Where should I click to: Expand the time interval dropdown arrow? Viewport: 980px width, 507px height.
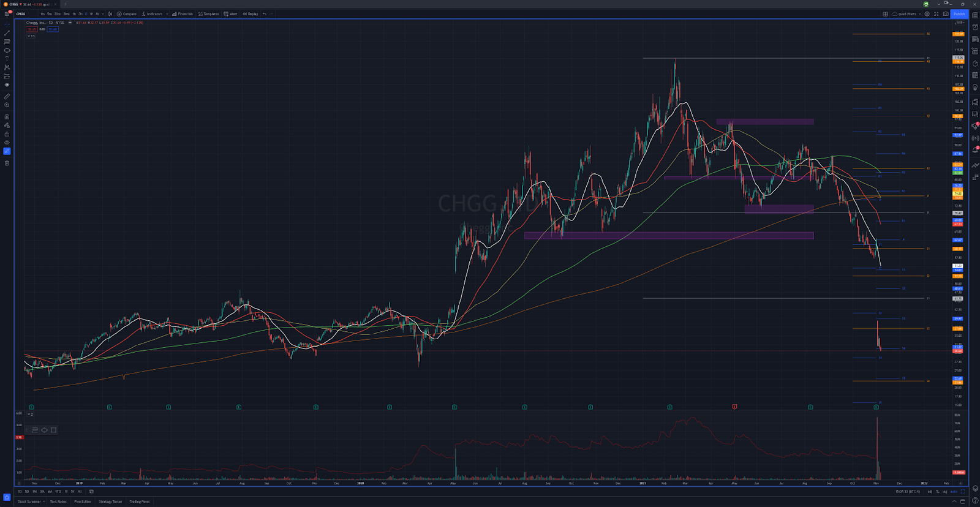click(103, 13)
